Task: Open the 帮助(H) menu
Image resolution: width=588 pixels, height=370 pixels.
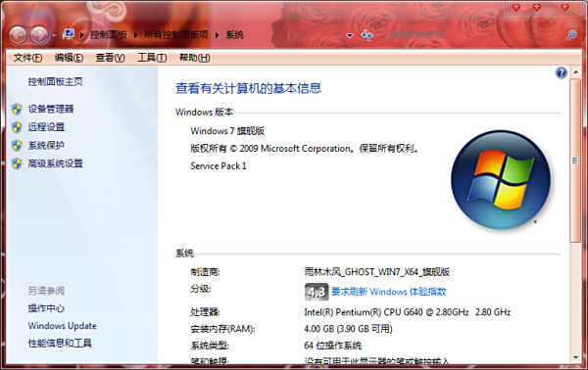Action: click(x=194, y=58)
